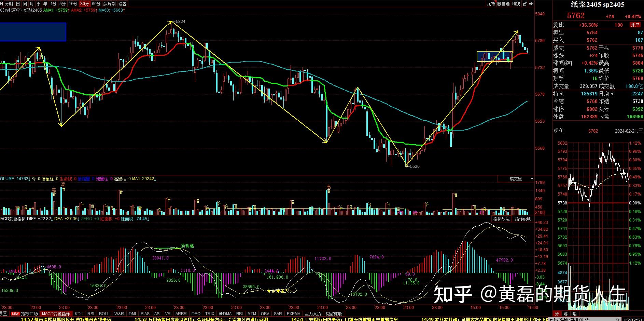The width and height of the screenshot is (644, 321).
Task: Click the collapse arrow icon beside 窗
Action: pos(531,4)
